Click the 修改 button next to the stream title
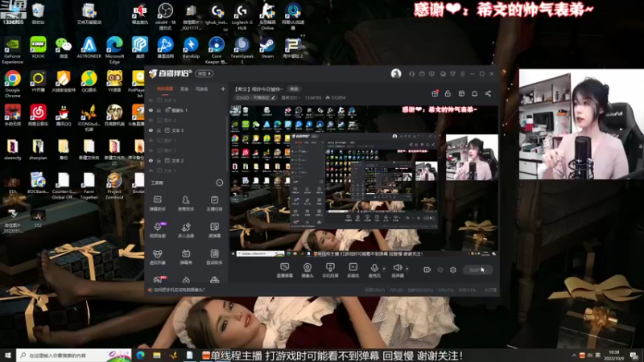 pyautogui.click(x=294, y=88)
